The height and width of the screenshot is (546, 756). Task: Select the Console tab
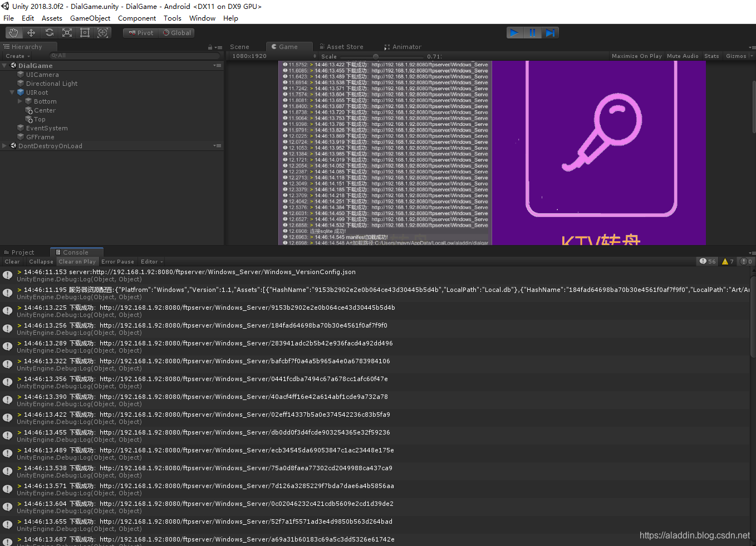coord(76,252)
